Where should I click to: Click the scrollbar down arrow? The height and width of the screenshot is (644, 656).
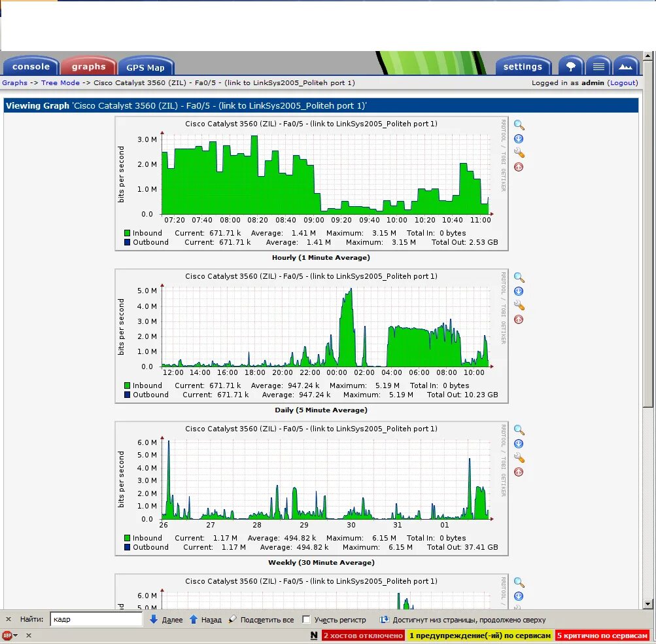point(648,604)
